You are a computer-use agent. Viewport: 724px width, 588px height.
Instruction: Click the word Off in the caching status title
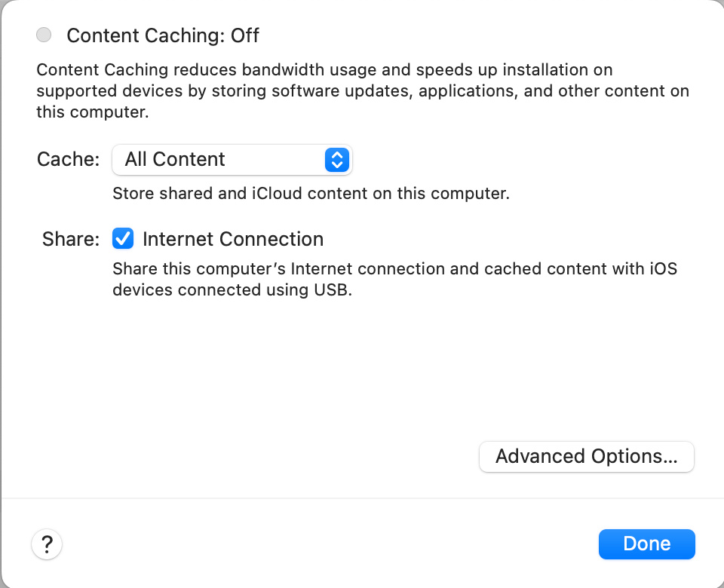coord(245,35)
